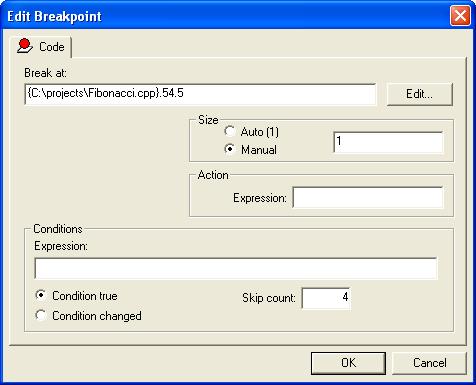The width and height of the screenshot is (476, 385).
Task: Click the 'Action' group label
Action: [213, 175]
